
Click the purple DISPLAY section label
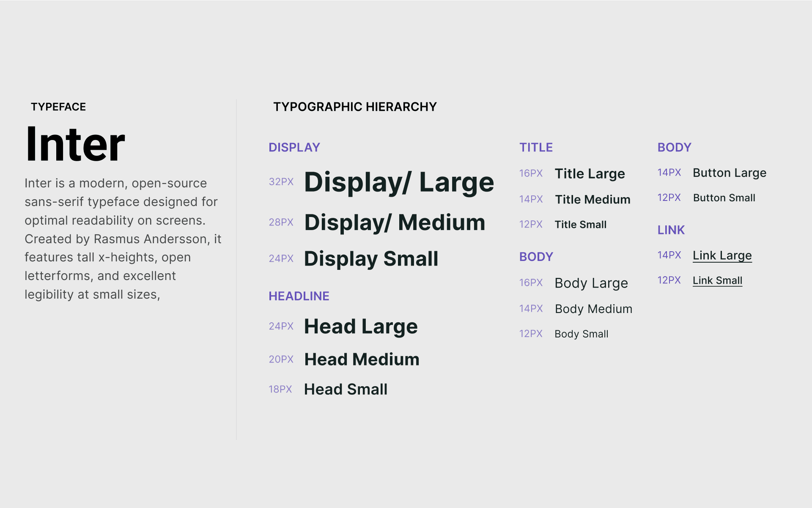tap(294, 147)
